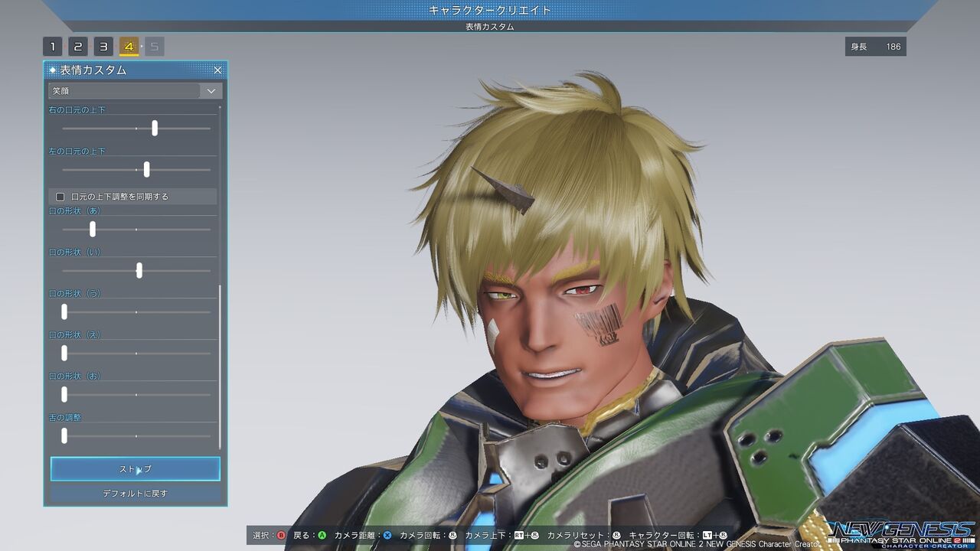Open the 笑顔 expression dropdown

[x=135, y=90]
